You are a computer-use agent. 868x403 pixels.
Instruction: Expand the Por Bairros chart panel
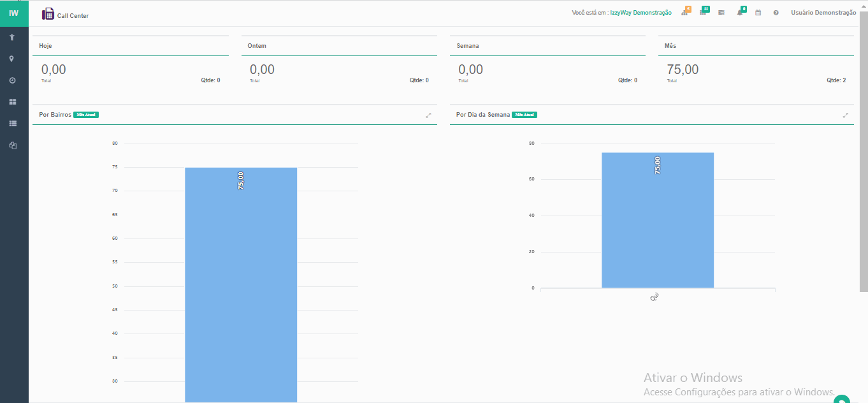(428, 115)
